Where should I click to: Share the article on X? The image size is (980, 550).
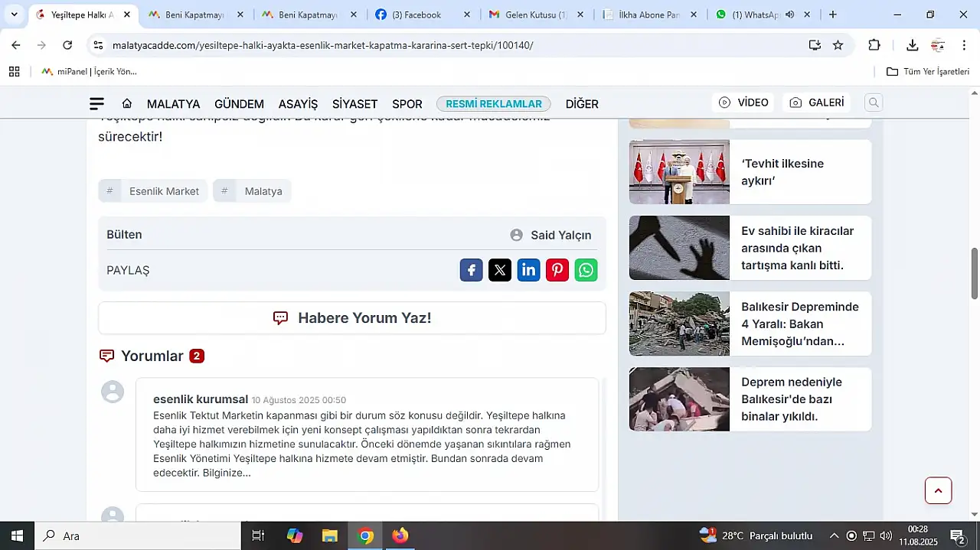(500, 270)
